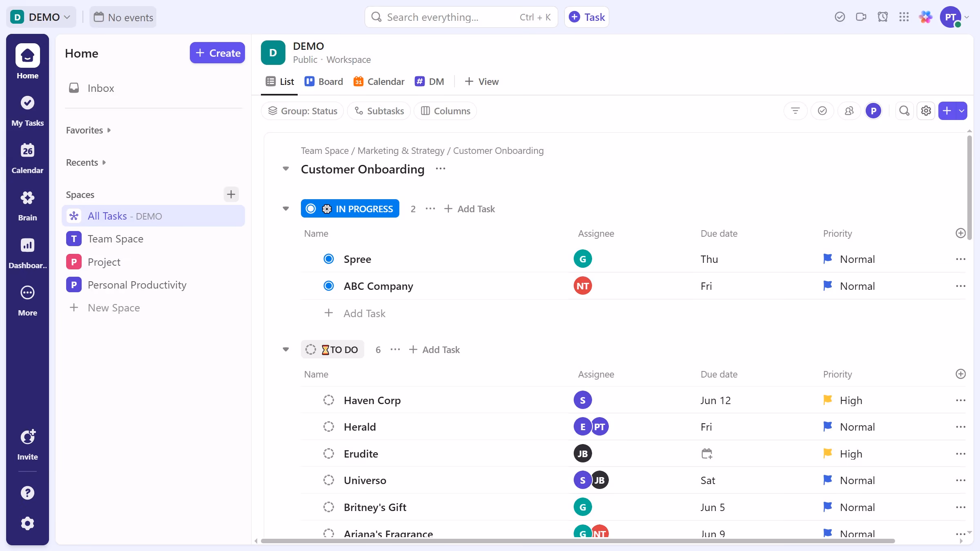Click Subtasks button

click(379, 111)
